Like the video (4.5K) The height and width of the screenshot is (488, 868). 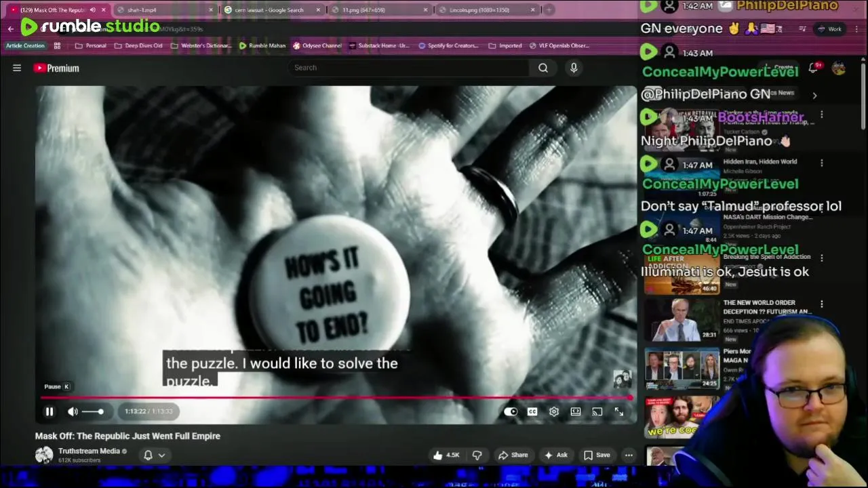click(446, 455)
